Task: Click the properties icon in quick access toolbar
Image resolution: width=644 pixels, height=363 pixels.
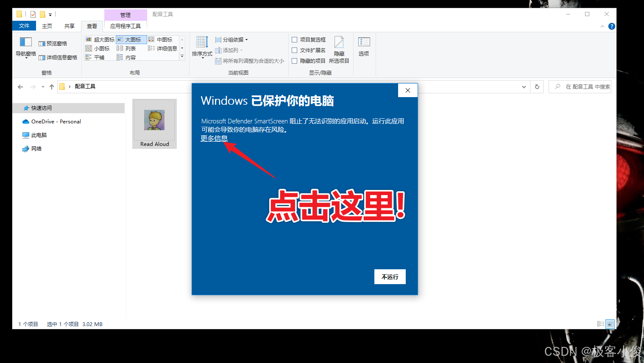Action: point(33,14)
